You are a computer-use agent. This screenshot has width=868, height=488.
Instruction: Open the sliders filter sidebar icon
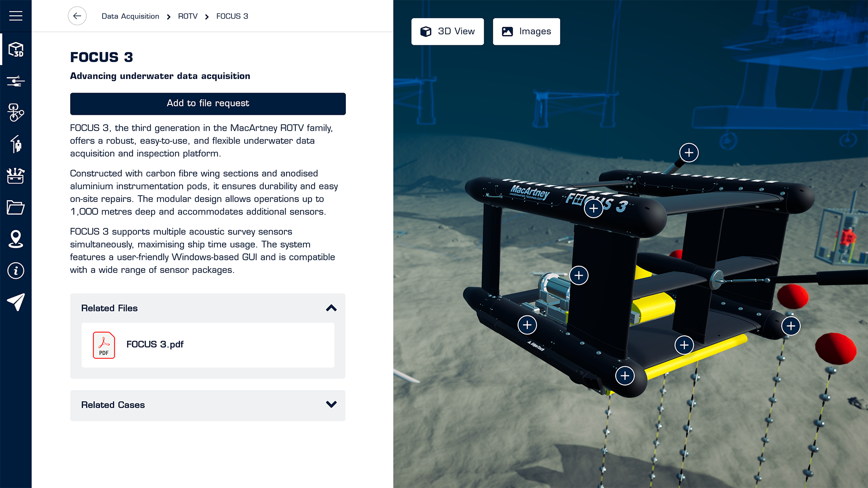click(16, 81)
